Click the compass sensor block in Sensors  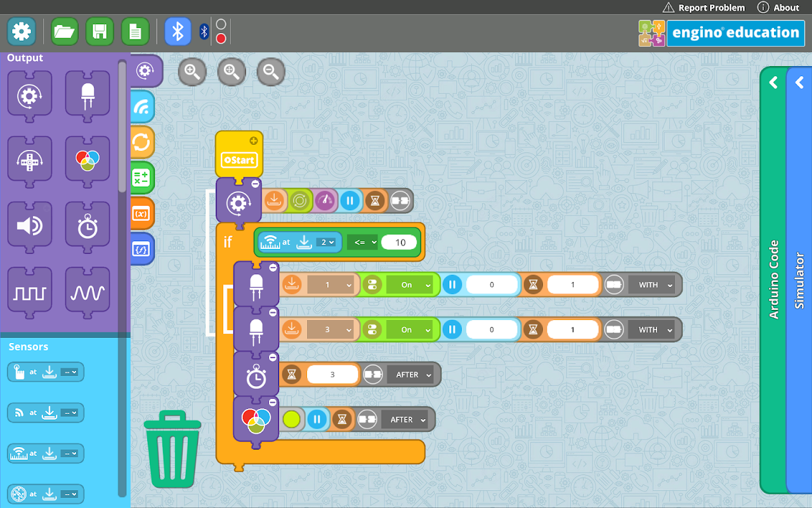[46, 493]
